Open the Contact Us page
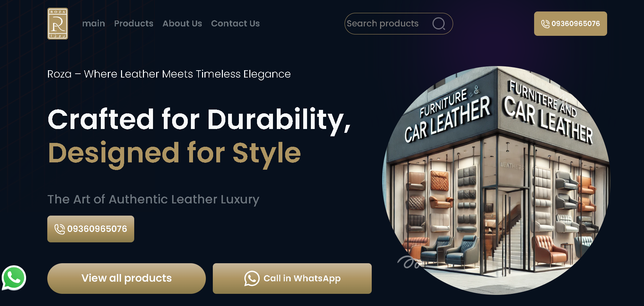Image resolution: width=644 pixels, height=306 pixels. click(x=235, y=23)
